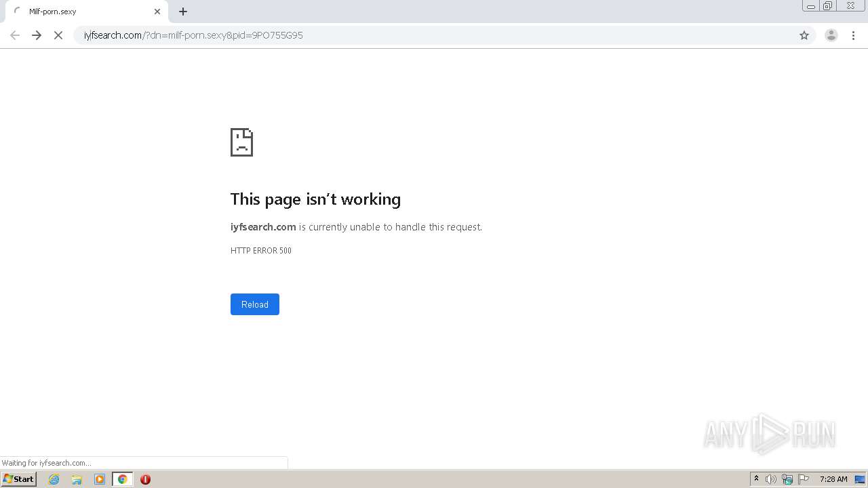Select the Chrome taskbar button

(123, 479)
